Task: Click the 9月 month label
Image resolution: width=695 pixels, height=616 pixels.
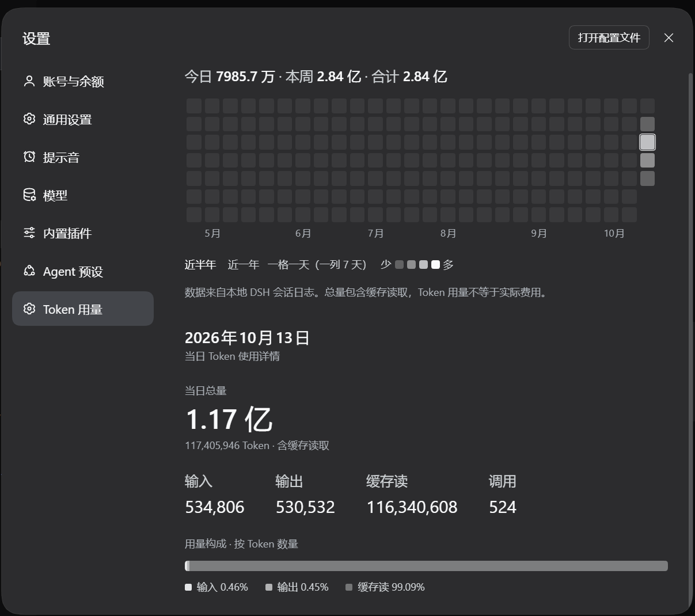Action: (x=539, y=233)
